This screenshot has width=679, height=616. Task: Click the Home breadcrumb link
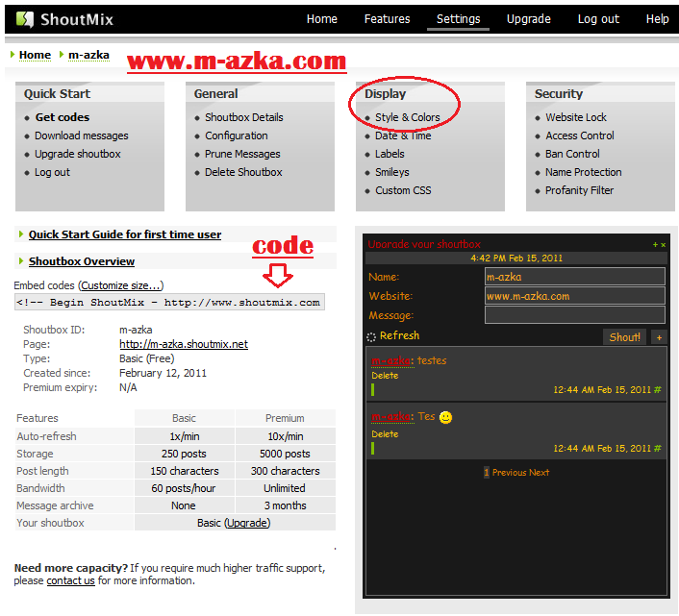click(35, 55)
